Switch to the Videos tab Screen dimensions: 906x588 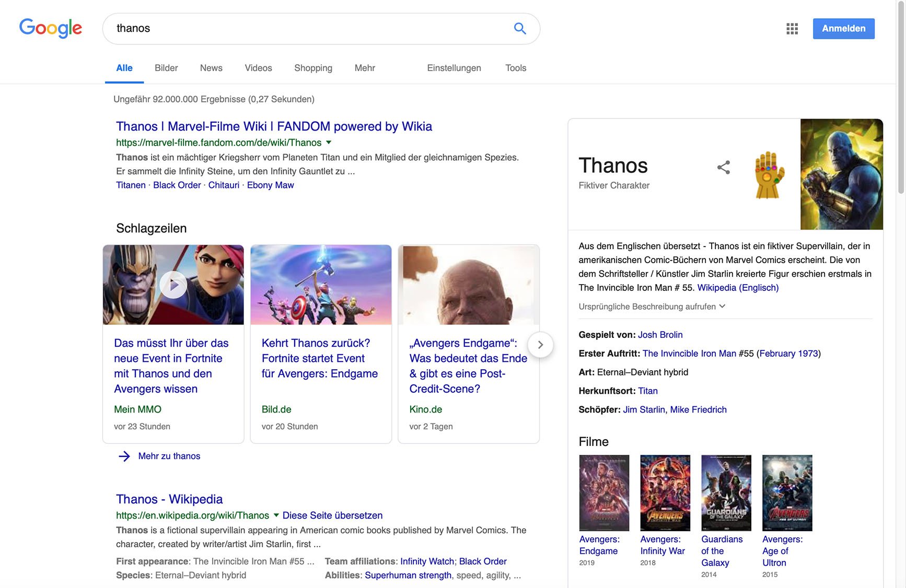[258, 68]
